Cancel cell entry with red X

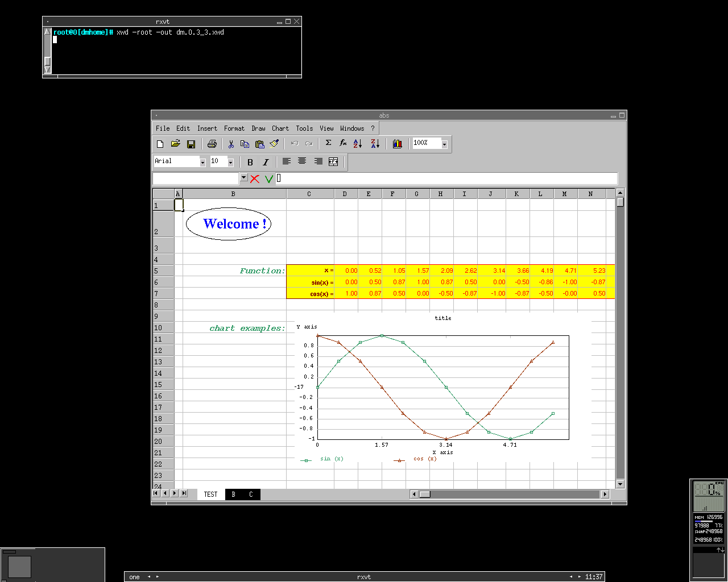point(254,178)
